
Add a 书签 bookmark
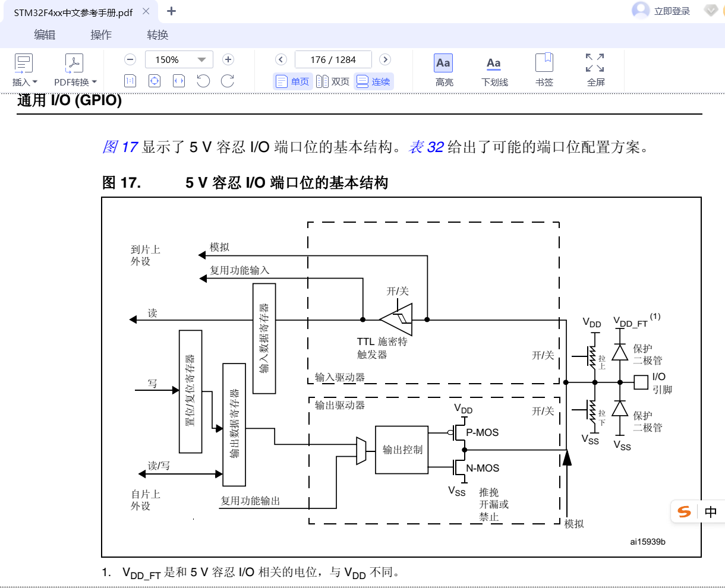click(544, 70)
